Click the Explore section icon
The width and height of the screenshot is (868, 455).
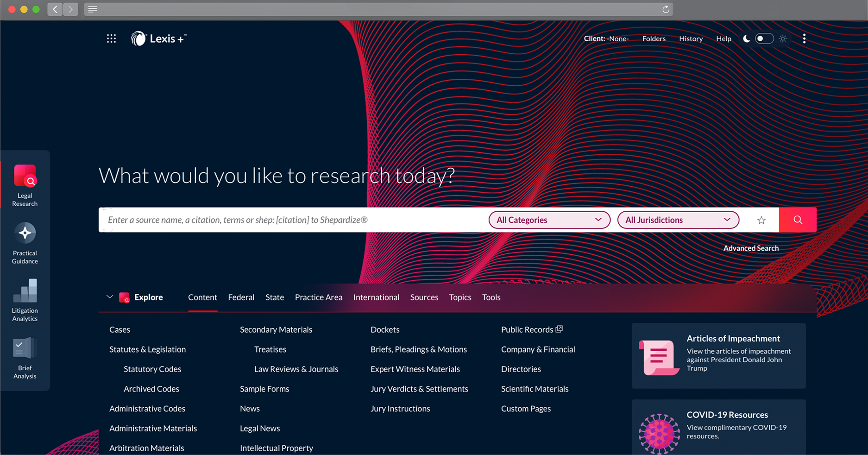click(124, 297)
